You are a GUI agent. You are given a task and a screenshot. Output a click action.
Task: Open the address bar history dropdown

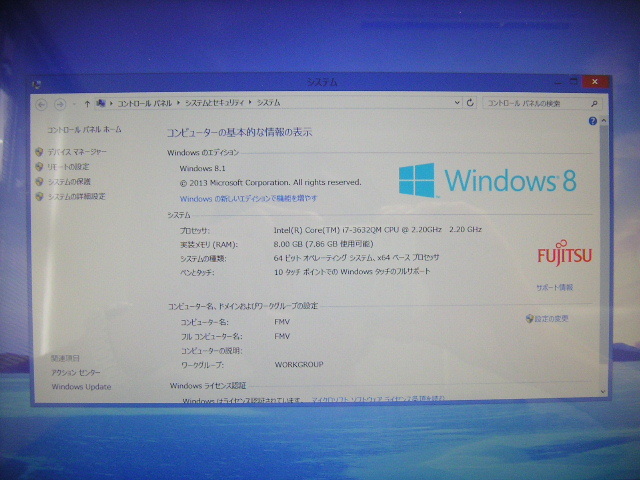[457, 103]
